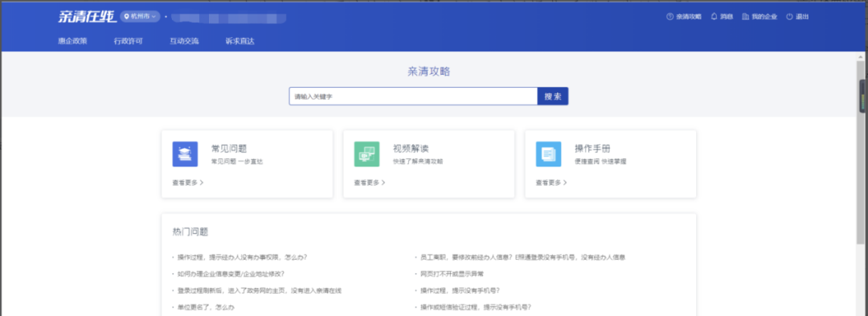The width and height of the screenshot is (868, 316).
Task: Click the 热门问题 section title
Action: [190, 232]
